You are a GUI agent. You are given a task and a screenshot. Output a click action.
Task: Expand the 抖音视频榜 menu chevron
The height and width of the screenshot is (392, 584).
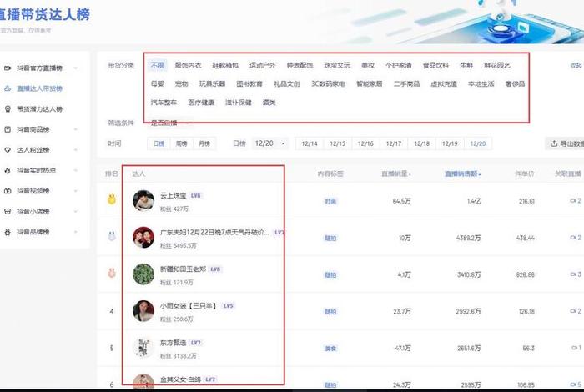[x=76, y=191]
